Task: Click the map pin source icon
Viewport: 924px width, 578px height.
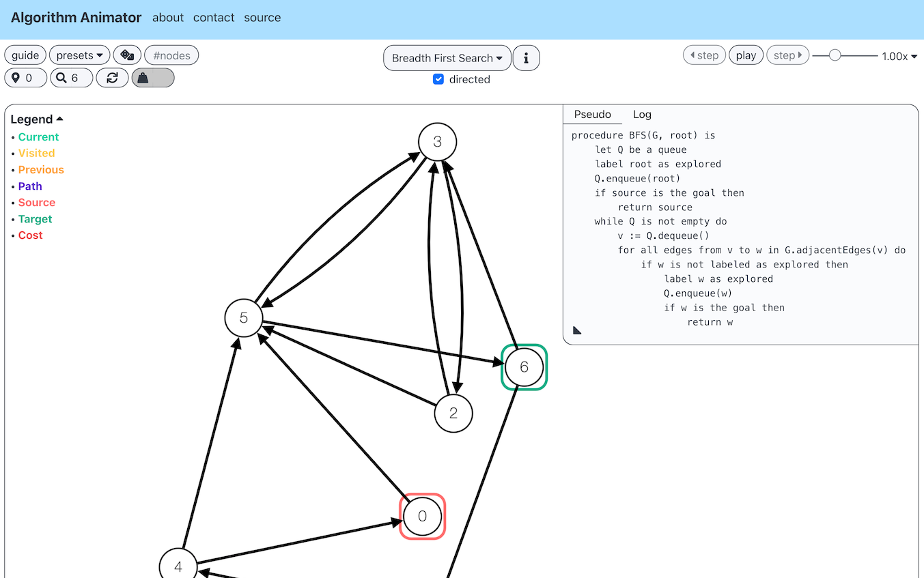Action: coord(16,78)
